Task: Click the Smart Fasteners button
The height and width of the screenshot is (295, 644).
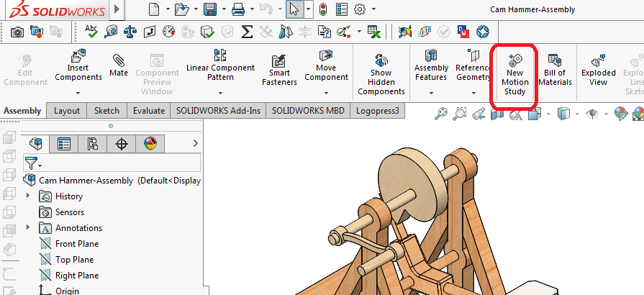Action: (x=279, y=70)
